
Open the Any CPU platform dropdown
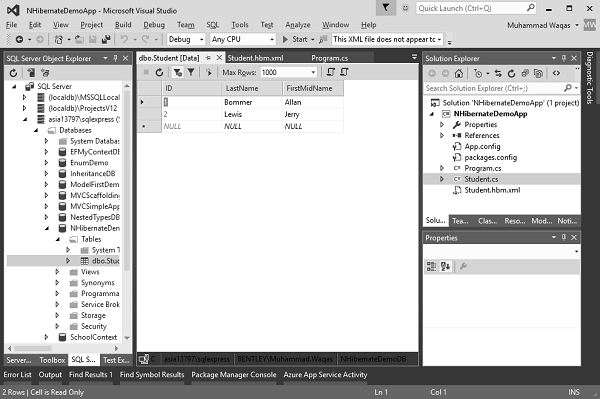pyautogui.click(x=243, y=39)
